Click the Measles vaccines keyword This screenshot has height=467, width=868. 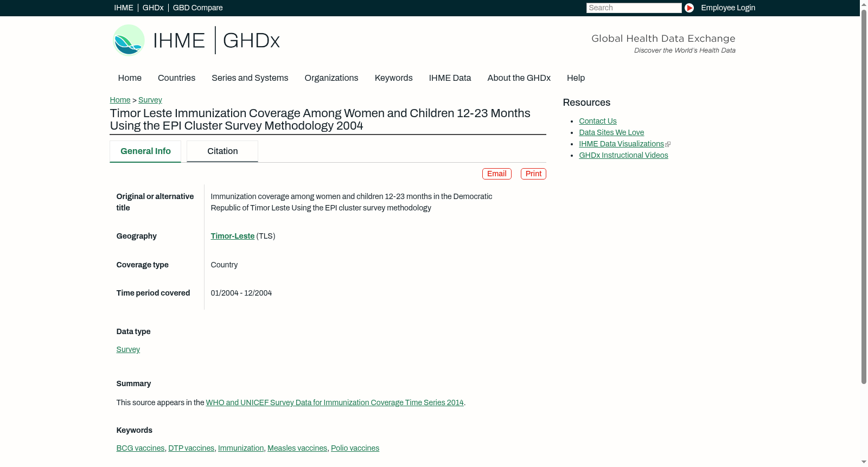tap(297, 448)
